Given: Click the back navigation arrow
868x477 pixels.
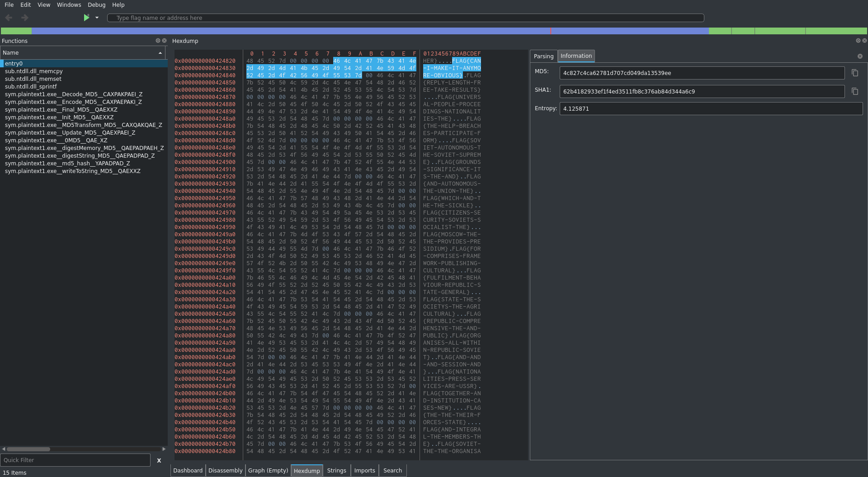Looking at the screenshot, I should click(9, 18).
